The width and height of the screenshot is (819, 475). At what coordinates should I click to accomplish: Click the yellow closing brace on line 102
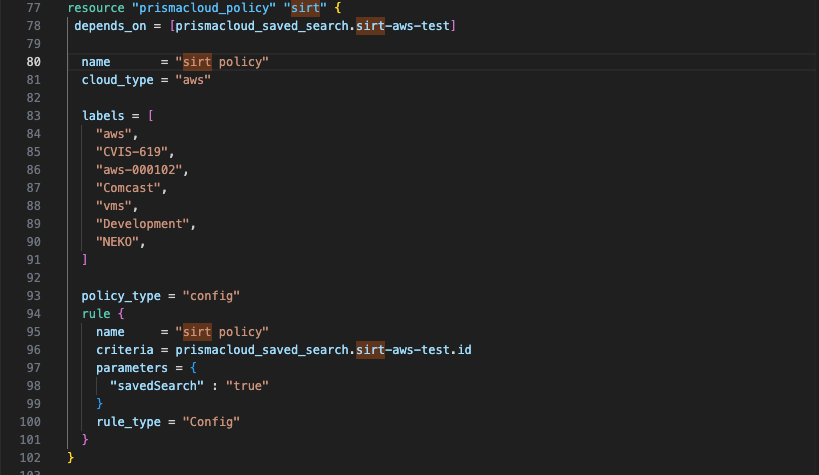coord(71,458)
